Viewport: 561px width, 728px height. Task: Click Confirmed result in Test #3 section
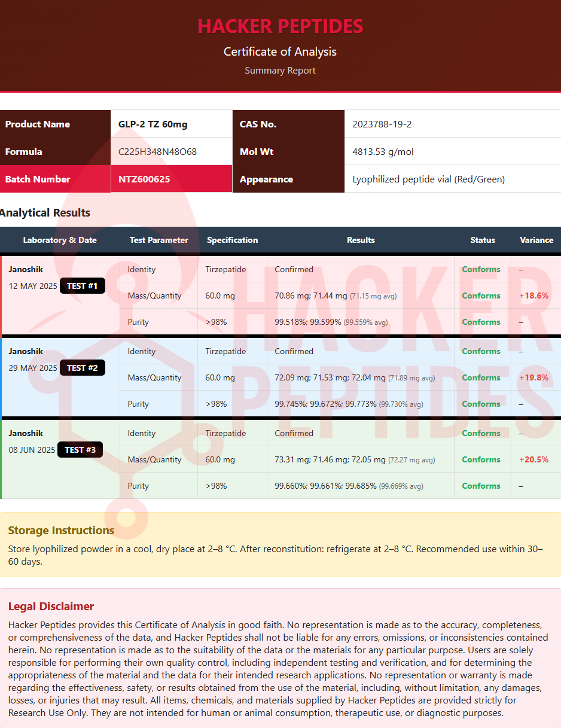point(294,433)
